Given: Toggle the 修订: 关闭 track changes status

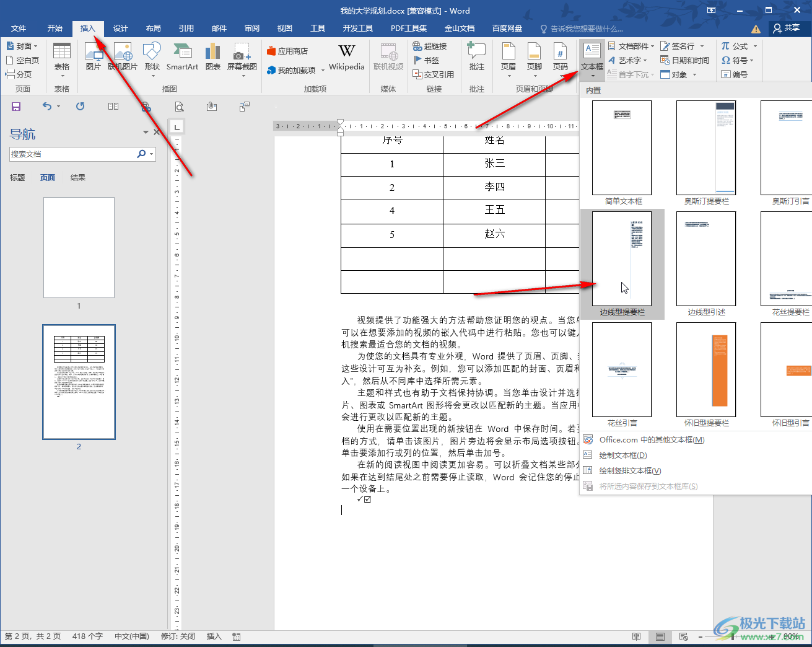Looking at the screenshot, I should coord(178,636).
